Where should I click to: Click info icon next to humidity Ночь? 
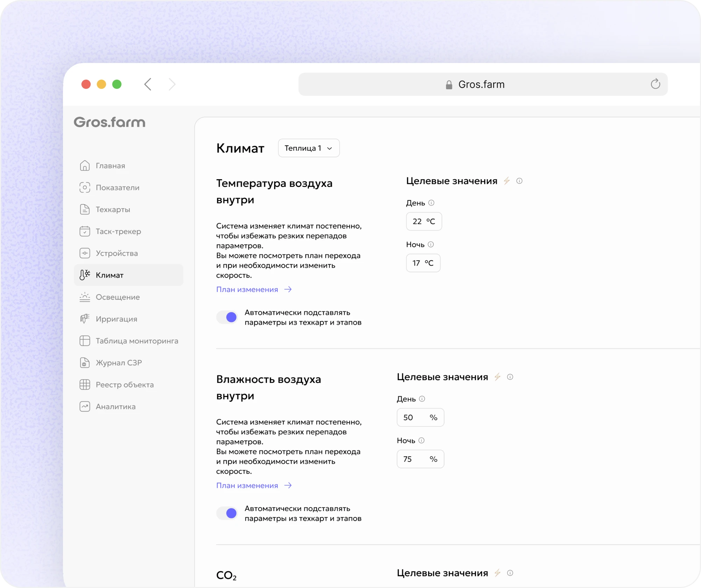point(422,441)
